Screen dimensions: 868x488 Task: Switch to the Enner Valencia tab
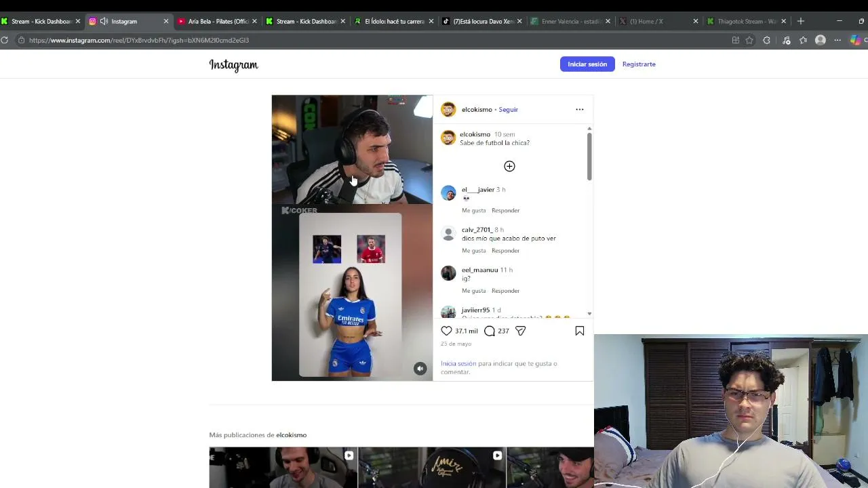(x=571, y=21)
